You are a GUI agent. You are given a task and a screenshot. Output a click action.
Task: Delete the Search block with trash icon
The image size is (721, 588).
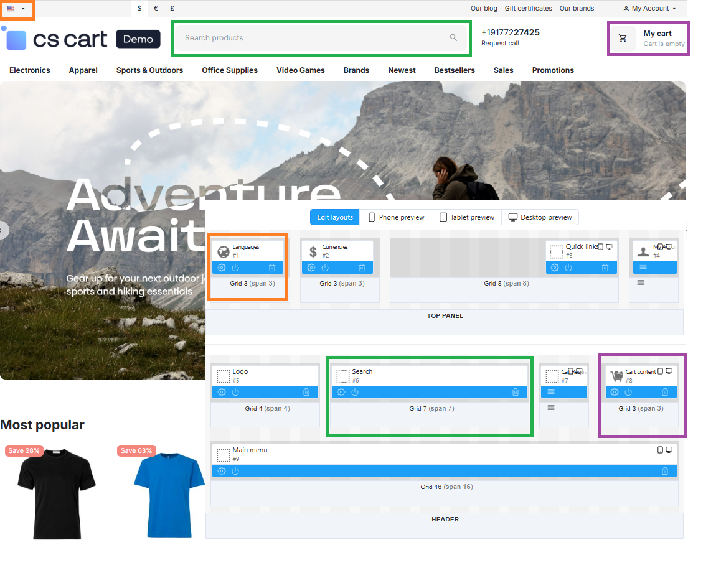pyautogui.click(x=516, y=392)
